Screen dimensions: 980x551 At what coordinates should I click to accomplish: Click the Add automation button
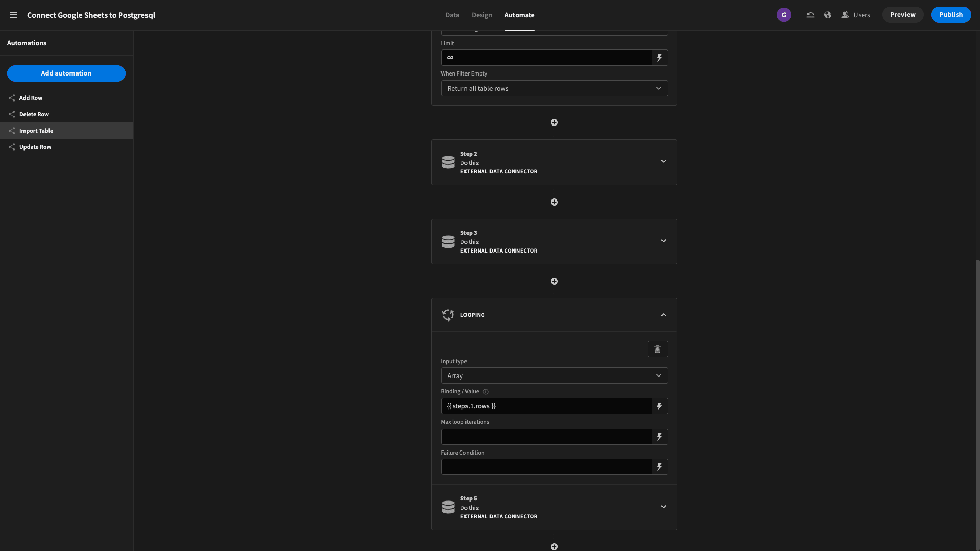(x=66, y=73)
